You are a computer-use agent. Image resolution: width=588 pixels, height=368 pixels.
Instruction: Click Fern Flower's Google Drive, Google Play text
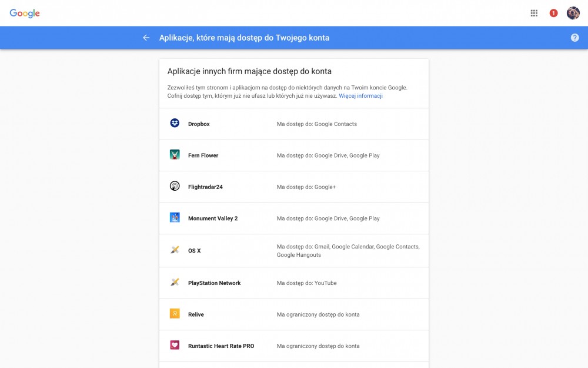tap(328, 155)
